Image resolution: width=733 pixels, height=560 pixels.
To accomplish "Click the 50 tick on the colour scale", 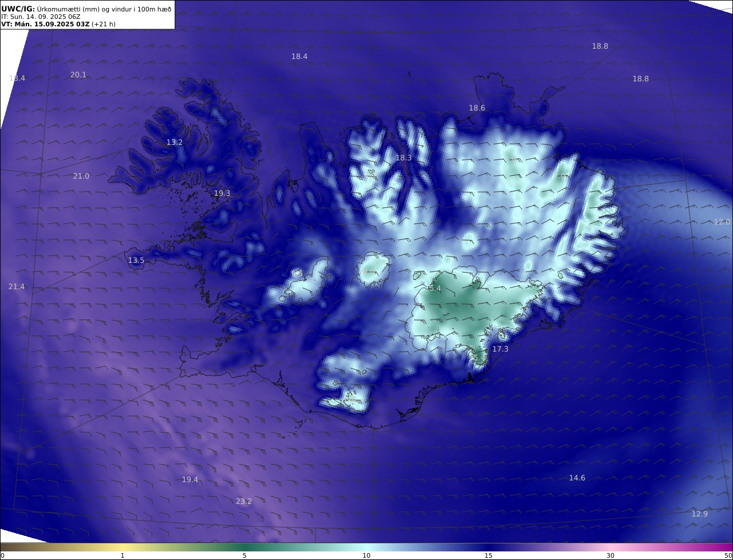I will pyautogui.click(x=728, y=555).
